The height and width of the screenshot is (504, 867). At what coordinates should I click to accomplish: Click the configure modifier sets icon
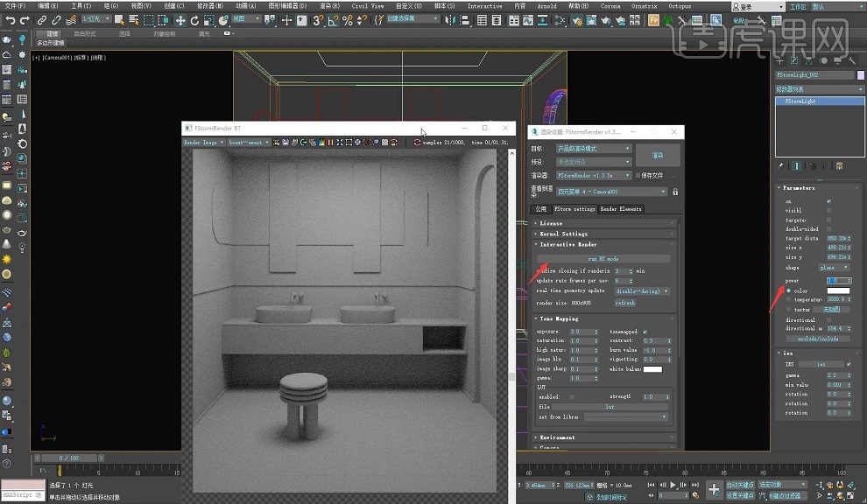point(840,165)
